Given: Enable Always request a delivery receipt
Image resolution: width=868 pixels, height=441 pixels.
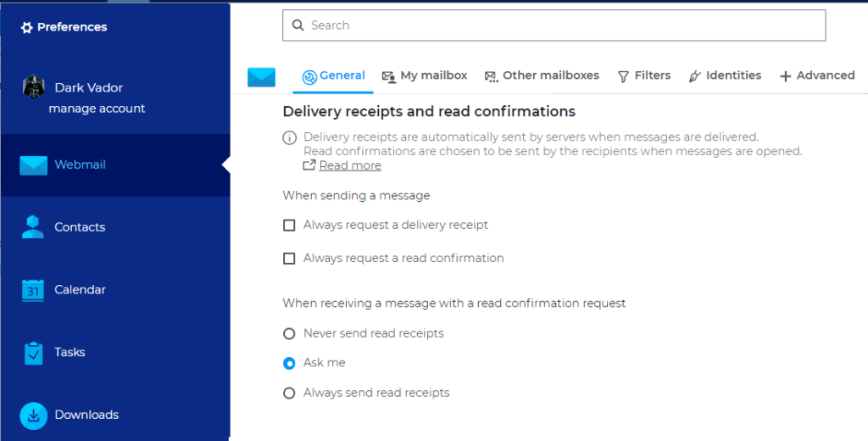Looking at the screenshot, I should coord(289,226).
